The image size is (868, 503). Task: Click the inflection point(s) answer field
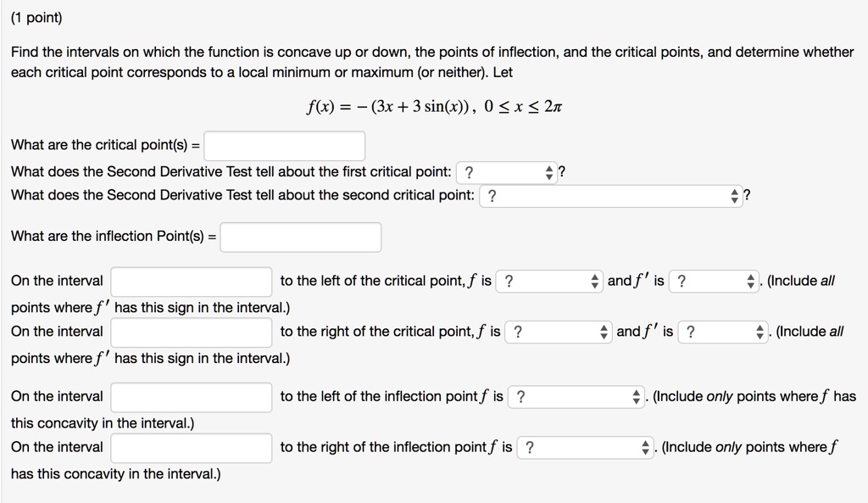(x=300, y=237)
